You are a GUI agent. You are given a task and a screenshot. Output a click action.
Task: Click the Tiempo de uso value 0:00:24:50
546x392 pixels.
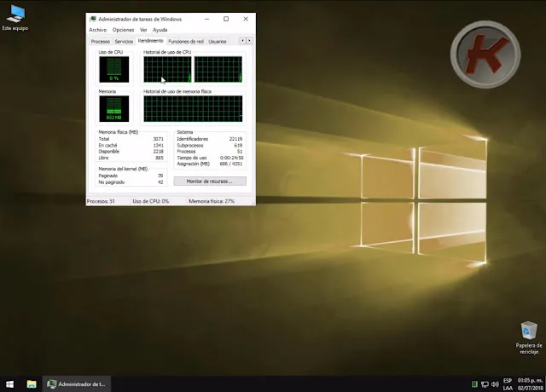coord(231,158)
